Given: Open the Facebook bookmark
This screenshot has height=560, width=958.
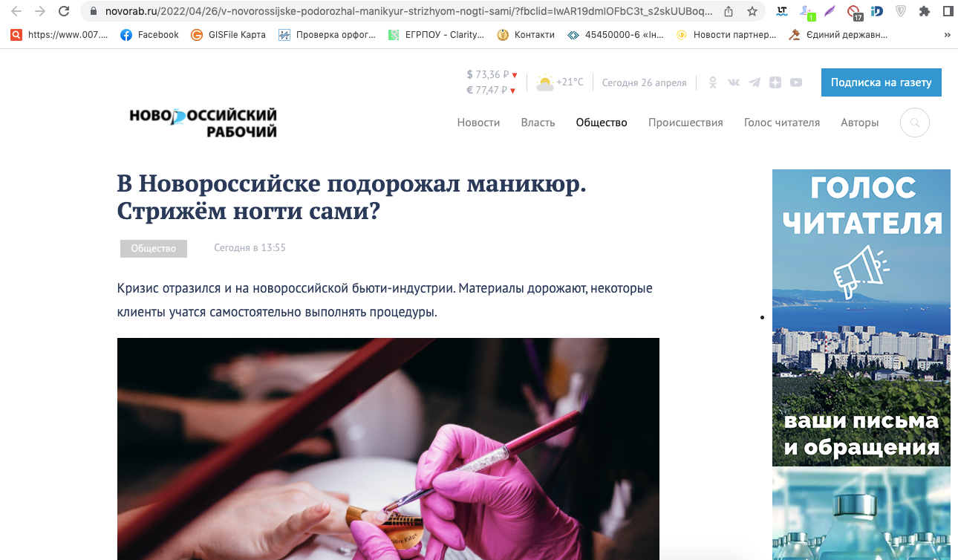Looking at the screenshot, I should (149, 35).
